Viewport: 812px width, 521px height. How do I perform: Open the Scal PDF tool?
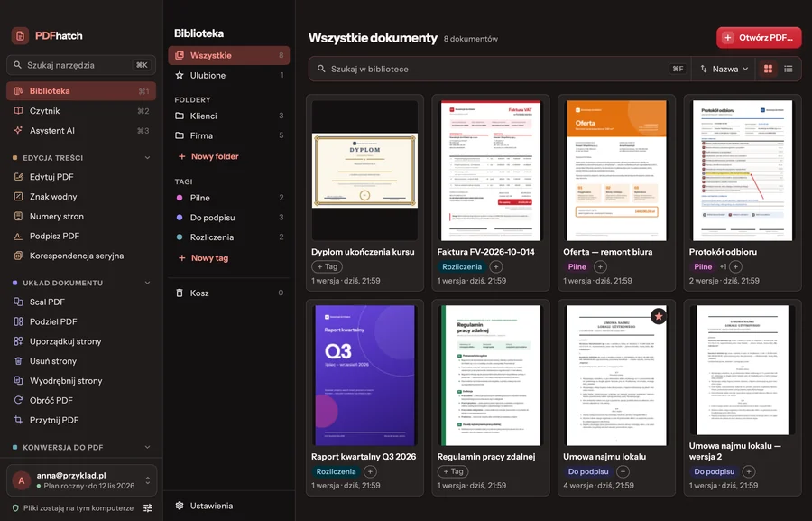[x=81, y=302]
